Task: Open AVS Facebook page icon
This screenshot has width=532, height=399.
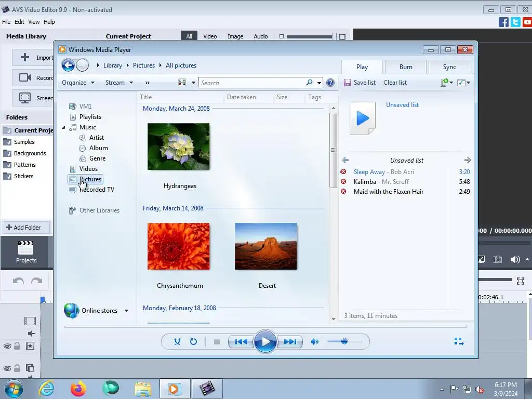Action: (503, 22)
